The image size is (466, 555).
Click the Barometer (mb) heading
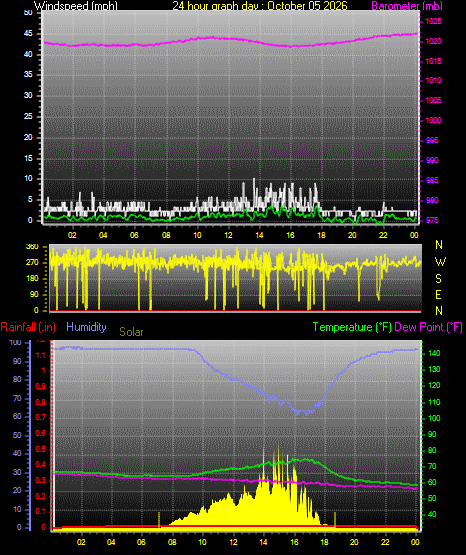pos(407,6)
